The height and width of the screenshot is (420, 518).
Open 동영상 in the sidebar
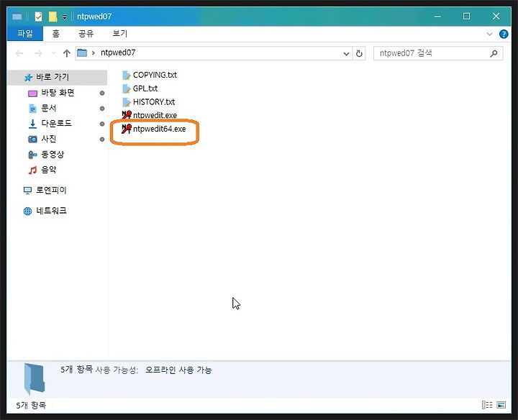tap(53, 154)
